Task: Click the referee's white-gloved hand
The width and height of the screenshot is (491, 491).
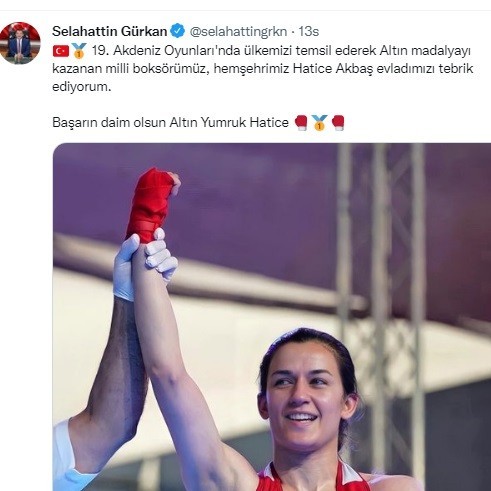Action: click(145, 265)
